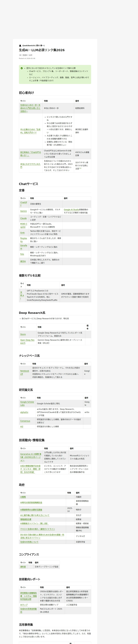Open the 資料室 link
The width and height of the screenshot is (138, 644).
[x=23, y=567]
